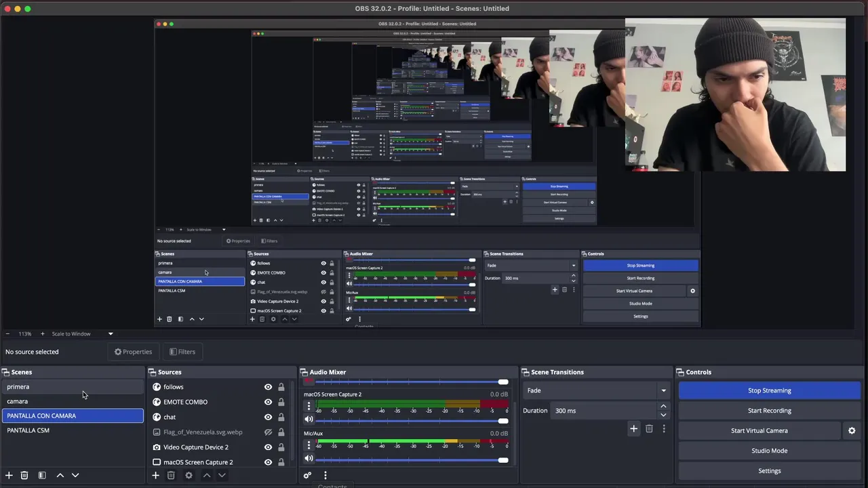Zoom in preview with plus icon
This screenshot has height=488, width=868.
pyautogui.click(x=42, y=333)
